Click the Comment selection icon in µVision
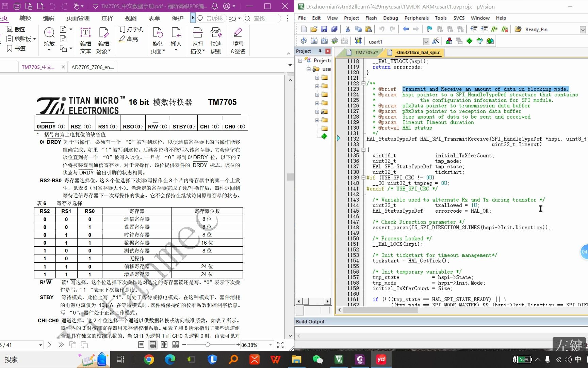This screenshot has width=588, height=368. (x=494, y=29)
